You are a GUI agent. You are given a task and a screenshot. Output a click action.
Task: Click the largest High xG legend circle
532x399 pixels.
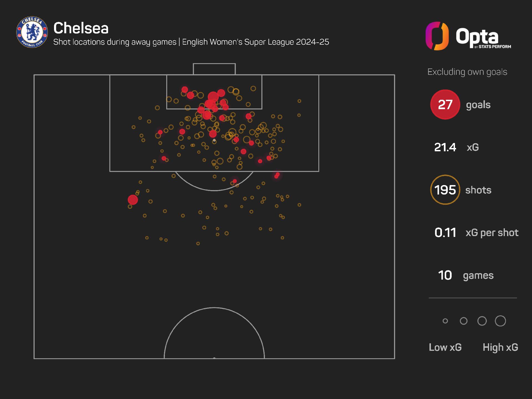(x=500, y=321)
